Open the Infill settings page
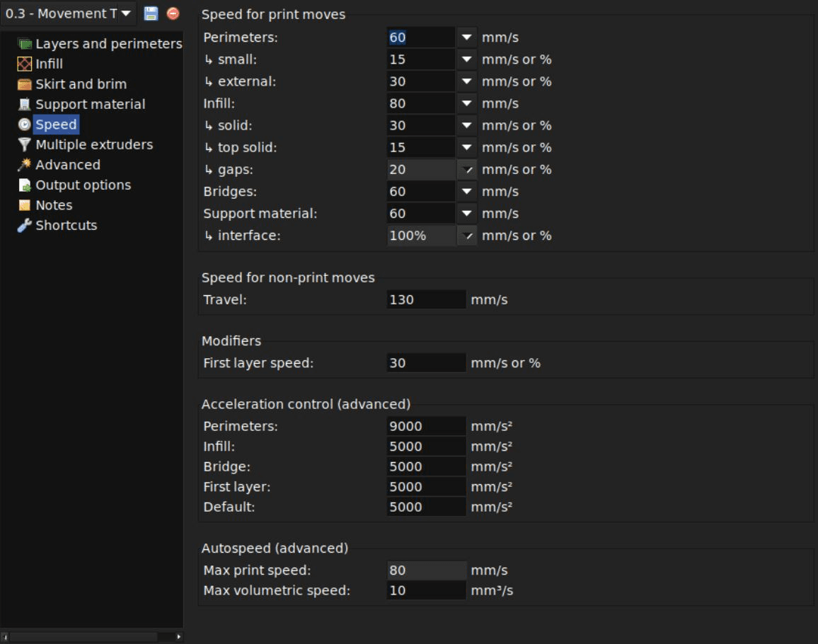This screenshot has width=818, height=644. point(49,64)
